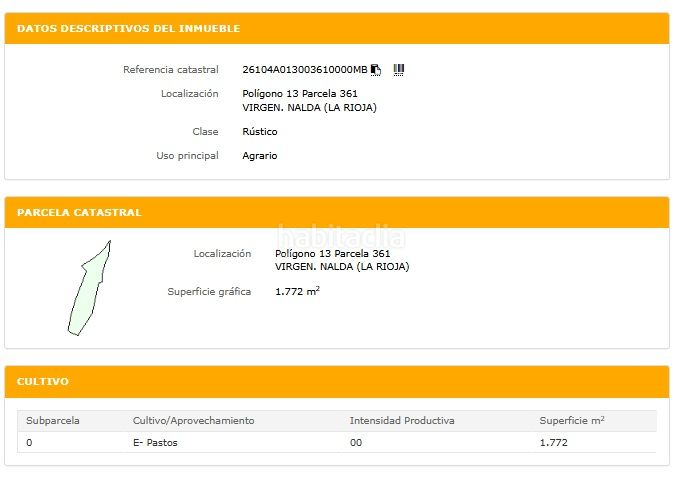Click the habitaclia watermark logo
Image resolution: width=682 pixels, height=478 pixels.
point(341,238)
